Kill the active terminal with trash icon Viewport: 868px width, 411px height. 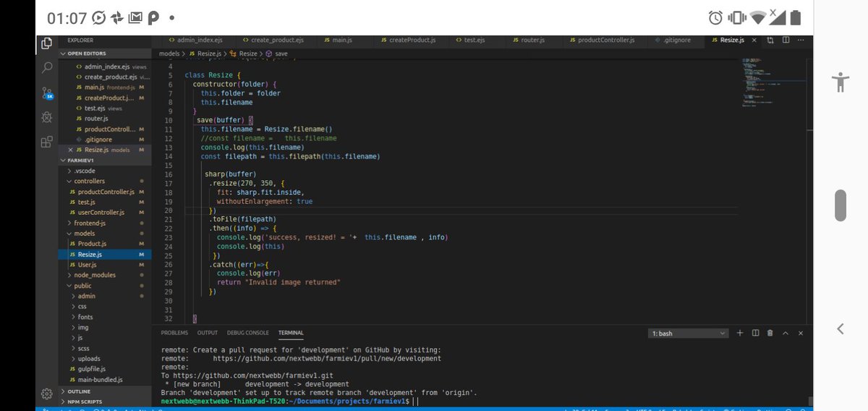click(770, 333)
